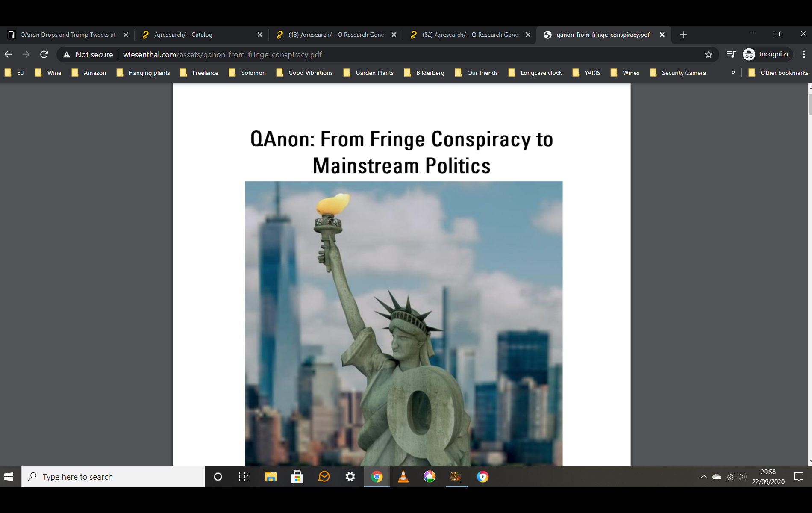Image resolution: width=812 pixels, height=513 pixels.
Task: Open Settings gear on taskbar
Action: pos(350,477)
